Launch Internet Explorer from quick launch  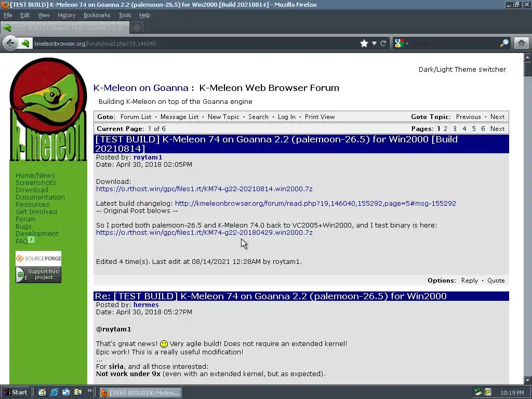[54, 392]
